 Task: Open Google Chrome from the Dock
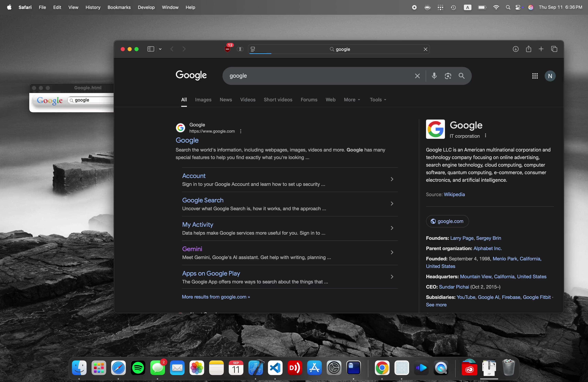pyautogui.click(x=382, y=368)
